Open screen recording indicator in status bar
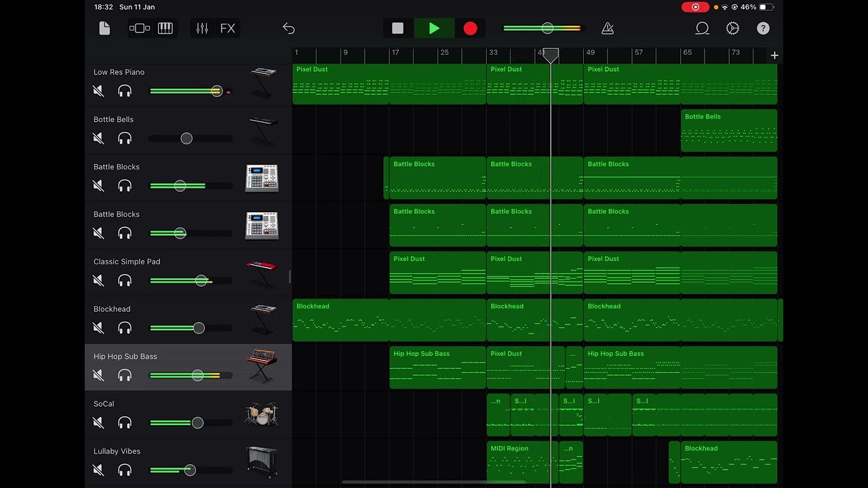The width and height of the screenshot is (868, 488). coord(695,7)
